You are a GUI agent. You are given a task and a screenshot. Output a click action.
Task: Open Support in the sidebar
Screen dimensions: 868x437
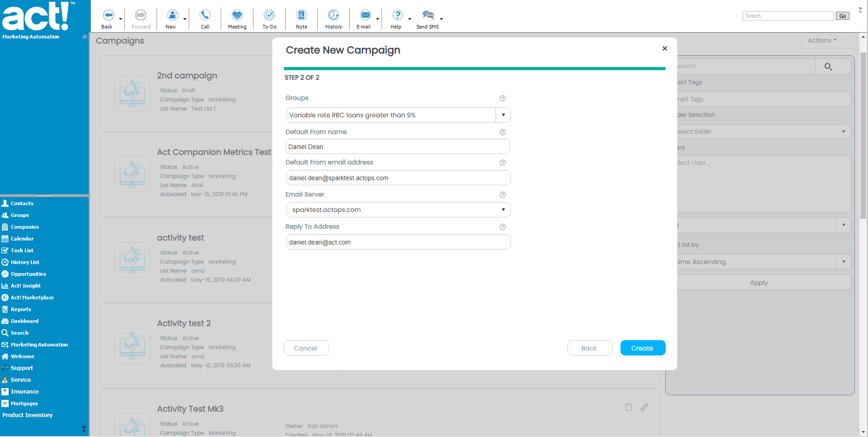click(x=22, y=368)
